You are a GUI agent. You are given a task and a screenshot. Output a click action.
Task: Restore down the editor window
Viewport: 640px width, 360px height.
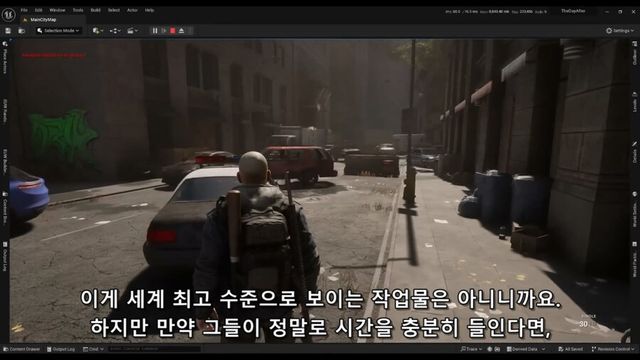click(x=620, y=12)
